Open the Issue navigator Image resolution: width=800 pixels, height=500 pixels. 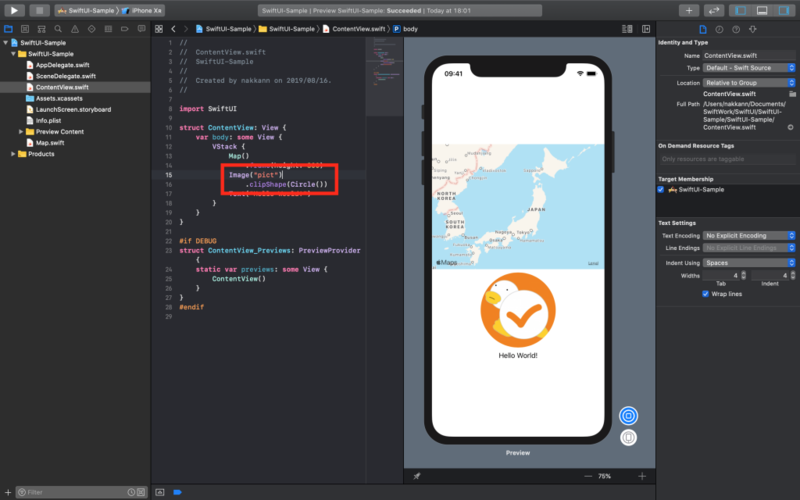point(75,29)
